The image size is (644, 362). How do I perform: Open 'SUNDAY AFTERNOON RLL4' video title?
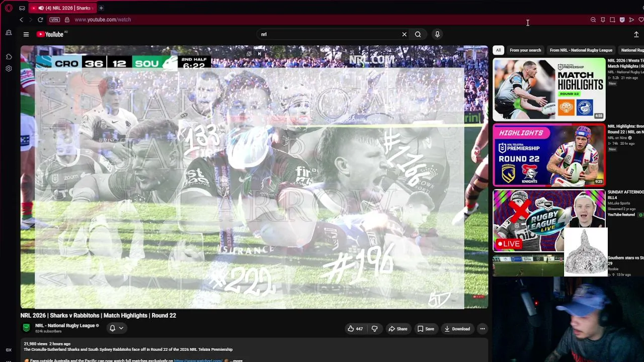tap(625, 195)
